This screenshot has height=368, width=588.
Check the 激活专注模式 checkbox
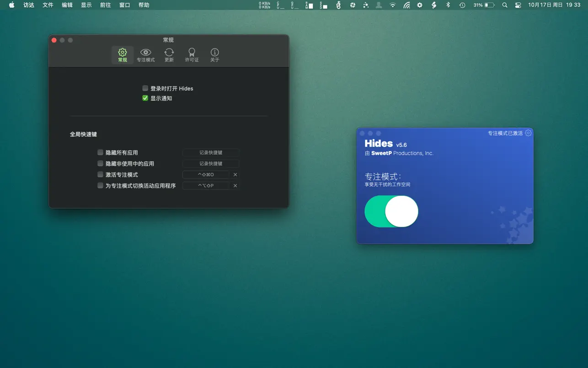point(100,174)
